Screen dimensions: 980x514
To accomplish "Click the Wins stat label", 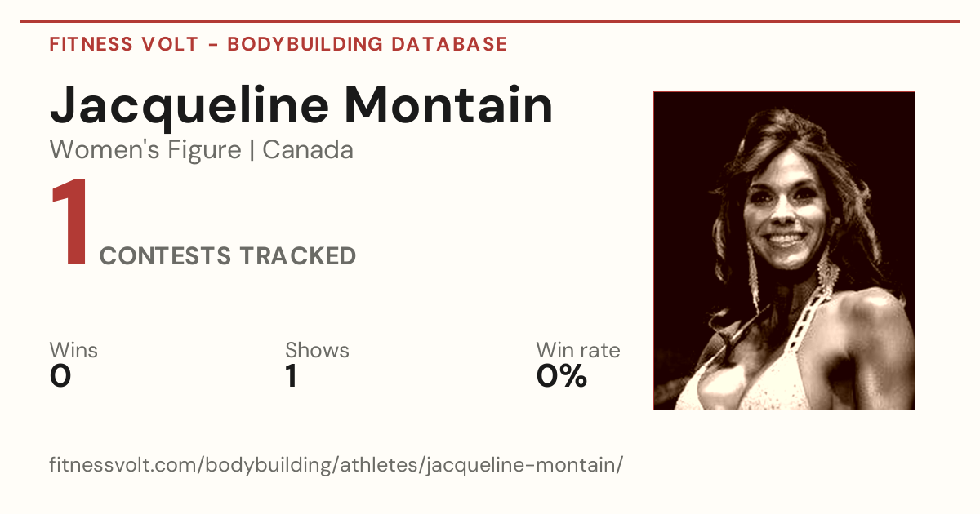I will coord(73,350).
